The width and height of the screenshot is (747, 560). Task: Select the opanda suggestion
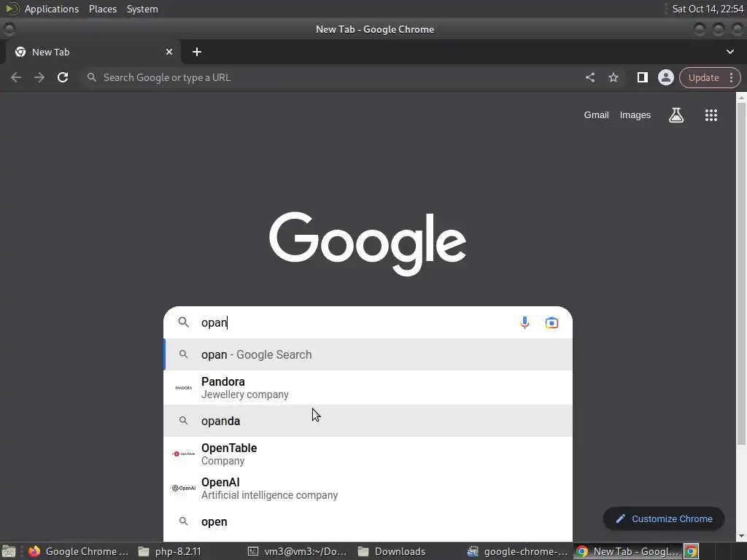(368, 421)
